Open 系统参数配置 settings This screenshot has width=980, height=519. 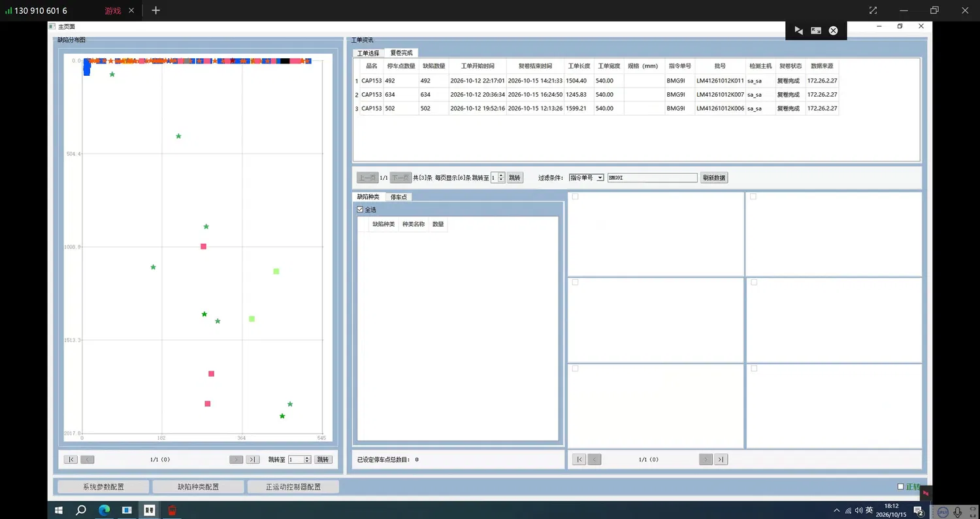tap(103, 487)
